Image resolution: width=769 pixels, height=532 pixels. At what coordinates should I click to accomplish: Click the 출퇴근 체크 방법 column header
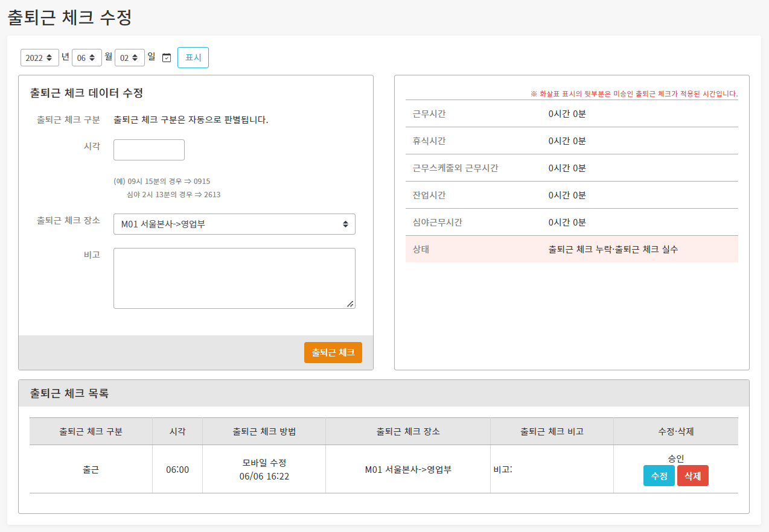tap(264, 432)
